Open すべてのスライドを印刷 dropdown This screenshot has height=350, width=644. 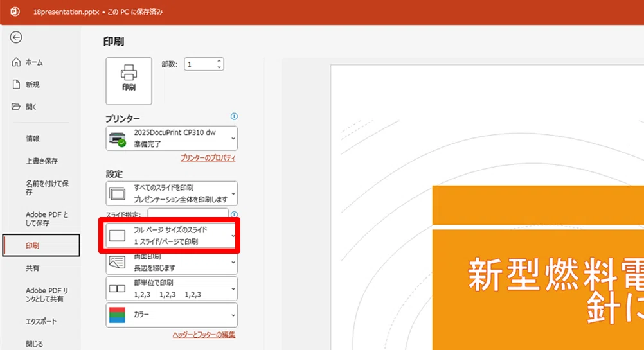point(172,193)
